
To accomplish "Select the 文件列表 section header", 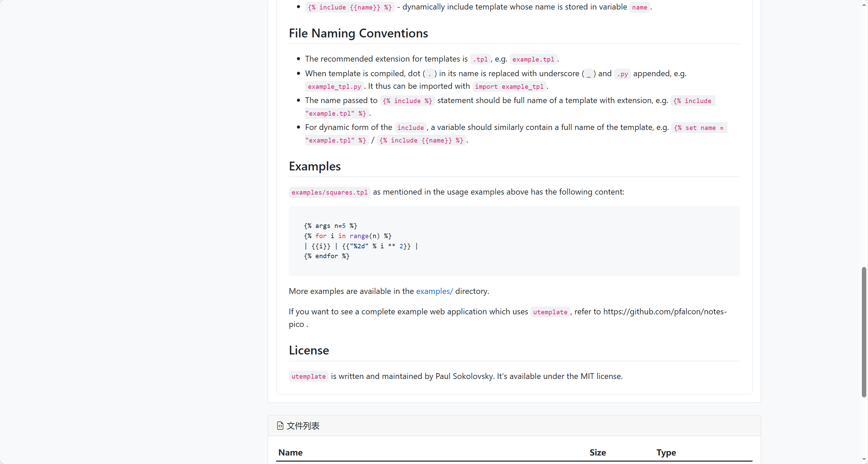I will click(303, 426).
